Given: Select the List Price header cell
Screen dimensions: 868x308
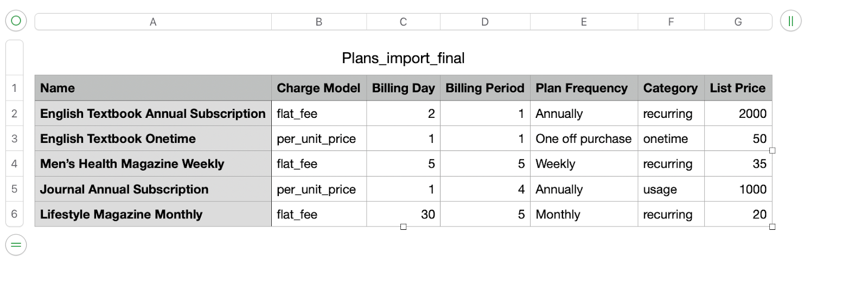Looking at the screenshot, I should point(738,88).
